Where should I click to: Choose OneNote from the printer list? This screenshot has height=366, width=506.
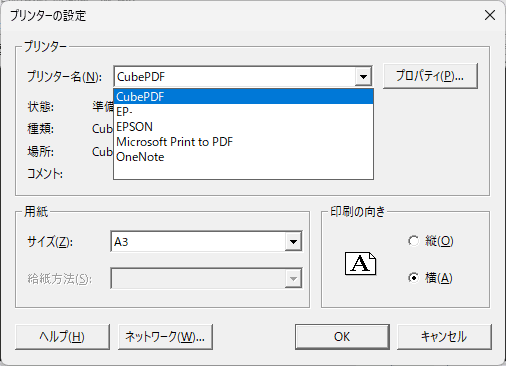243,157
